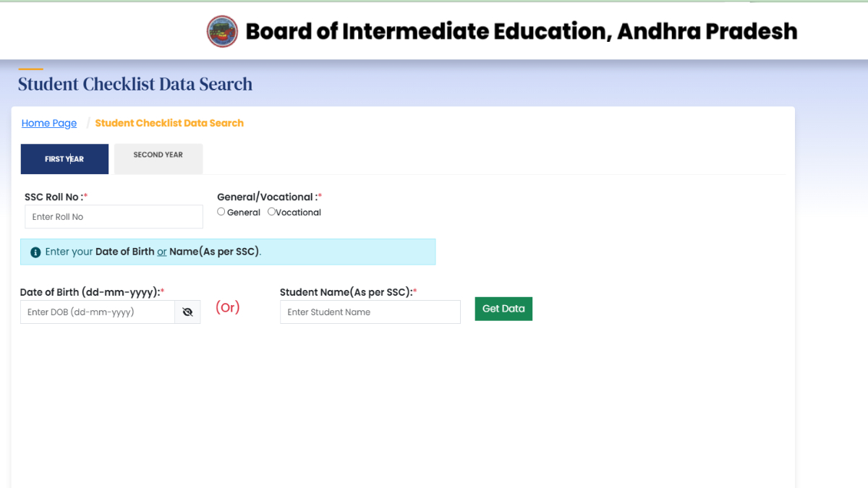Click the orange Student Checklist Data Search breadcrumb
Viewport: 868px width, 488px height.
click(x=169, y=123)
